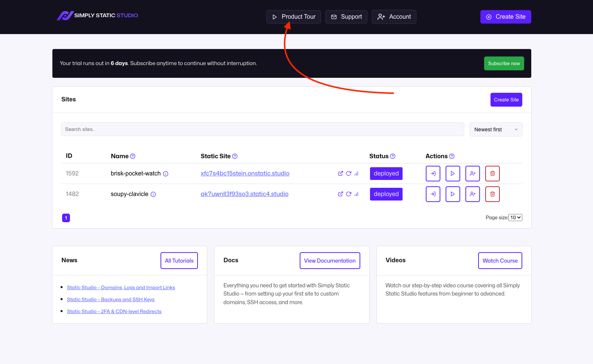Click Watch Course button
Image resolution: width=593 pixels, height=364 pixels.
tap(500, 261)
